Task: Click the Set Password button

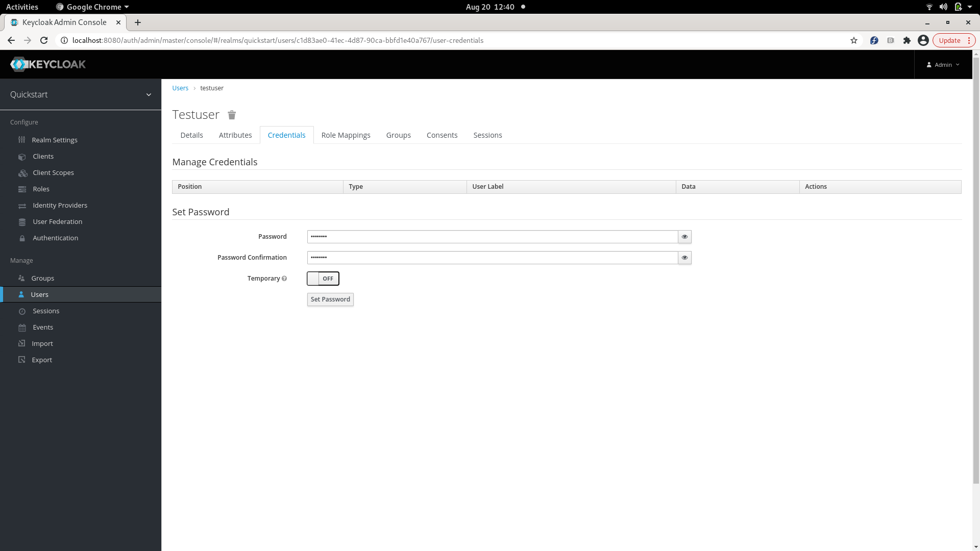Action: point(330,299)
